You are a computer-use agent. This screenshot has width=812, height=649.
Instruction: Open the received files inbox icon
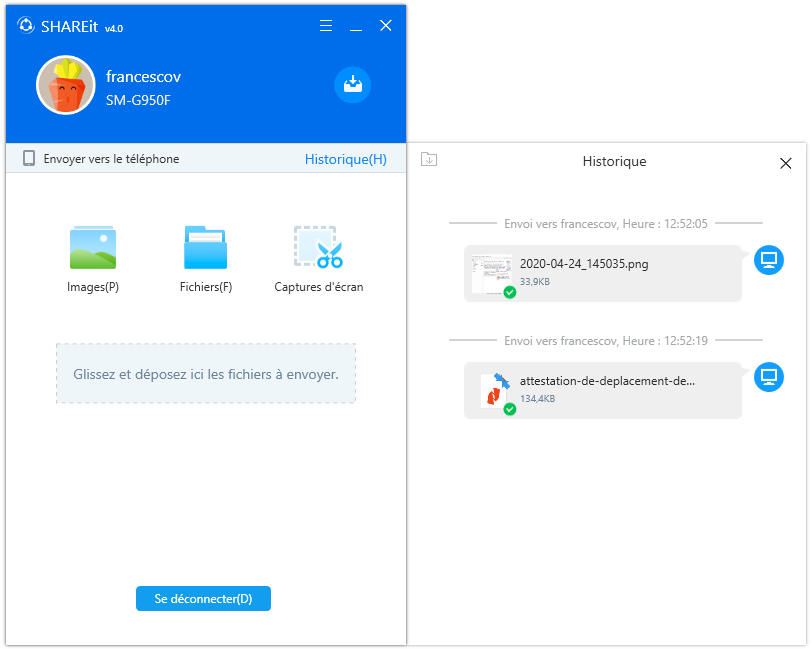[353, 85]
